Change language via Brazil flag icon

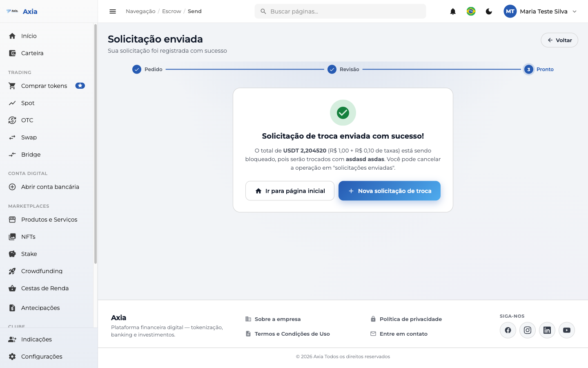coord(471,11)
